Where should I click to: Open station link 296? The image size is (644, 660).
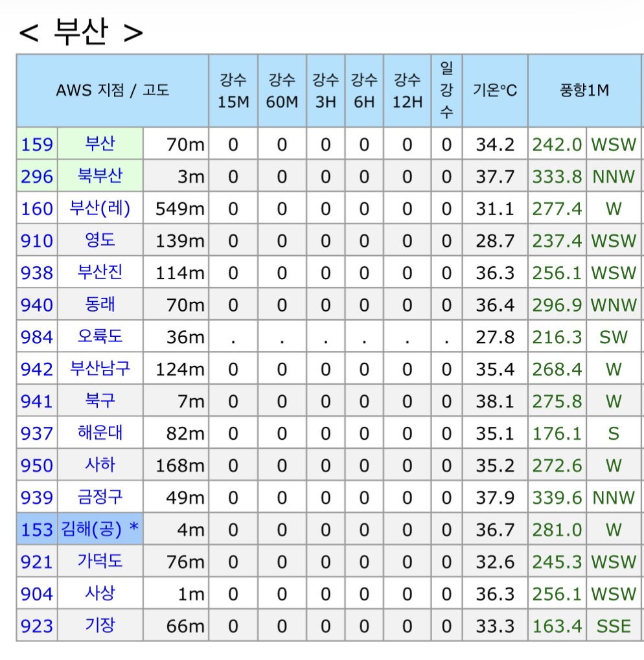click(37, 176)
